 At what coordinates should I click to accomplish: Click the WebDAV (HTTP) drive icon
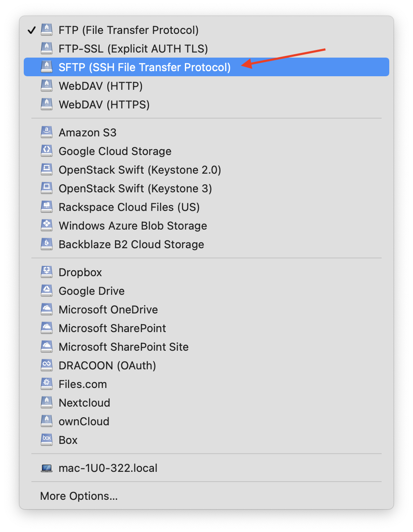[47, 86]
